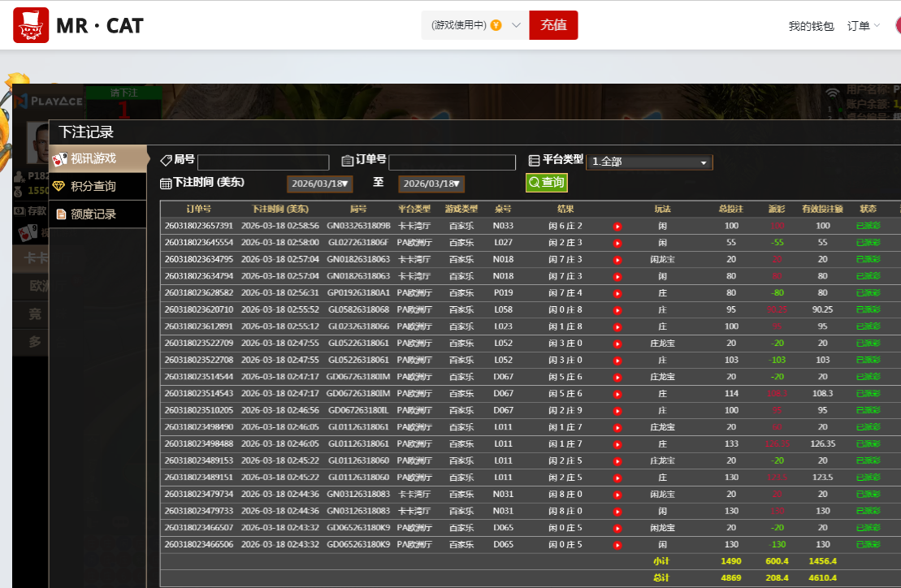The image size is (901, 588).
Task: Expand the 游戏使用中 balance dropdown
Action: 515,25
